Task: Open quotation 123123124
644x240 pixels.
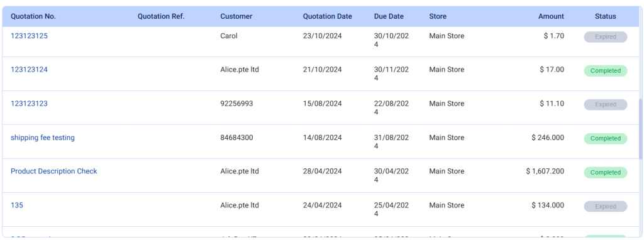Action: tap(29, 69)
